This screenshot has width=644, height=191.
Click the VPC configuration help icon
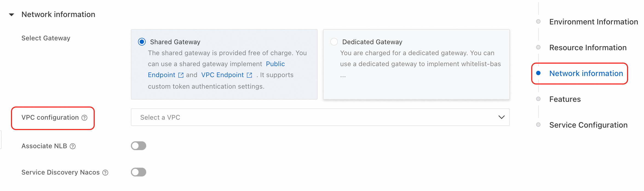pyautogui.click(x=85, y=118)
